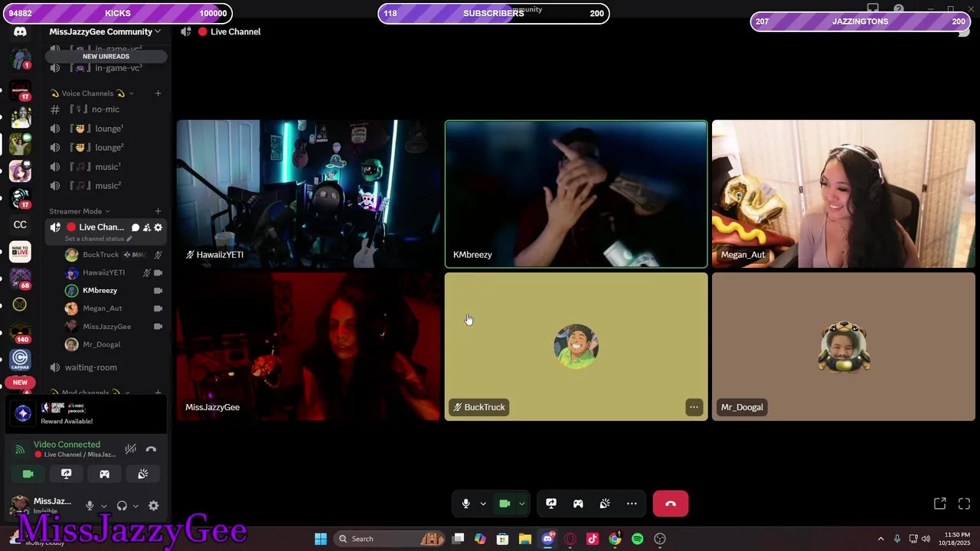Deafen headphones in user panel
Viewport: 980px width, 551px height.
(x=122, y=506)
